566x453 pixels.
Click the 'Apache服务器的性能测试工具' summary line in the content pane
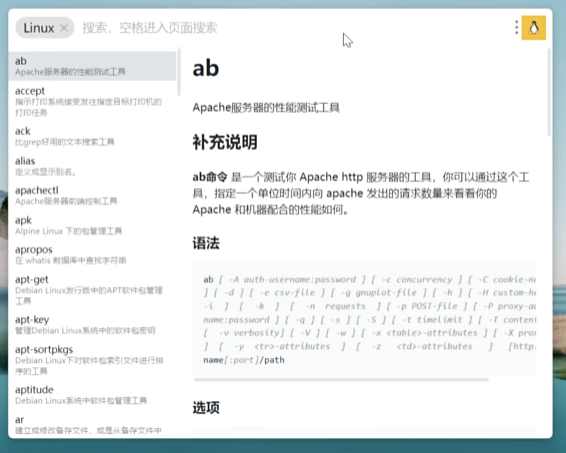coord(266,108)
